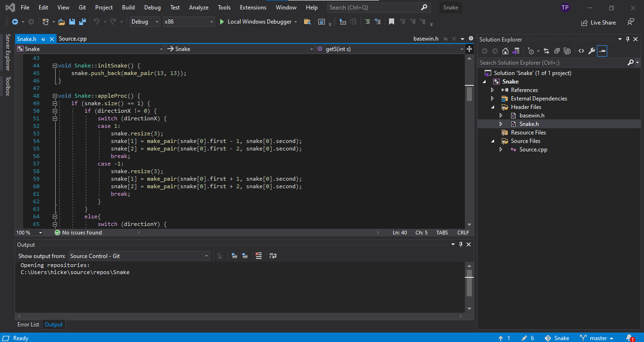The image size is (644, 342).
Task: Click the Undo toolbar icon
Action: coord(97,22)
